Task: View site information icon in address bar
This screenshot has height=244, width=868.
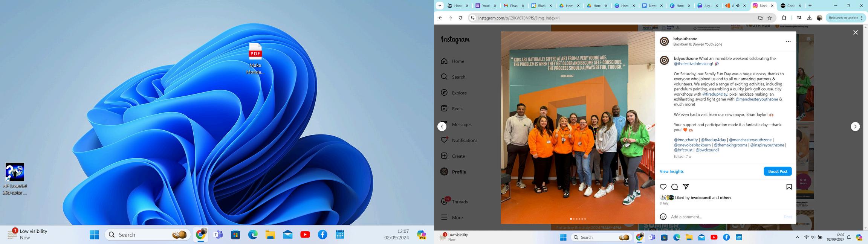Action: tap(473, 18)
